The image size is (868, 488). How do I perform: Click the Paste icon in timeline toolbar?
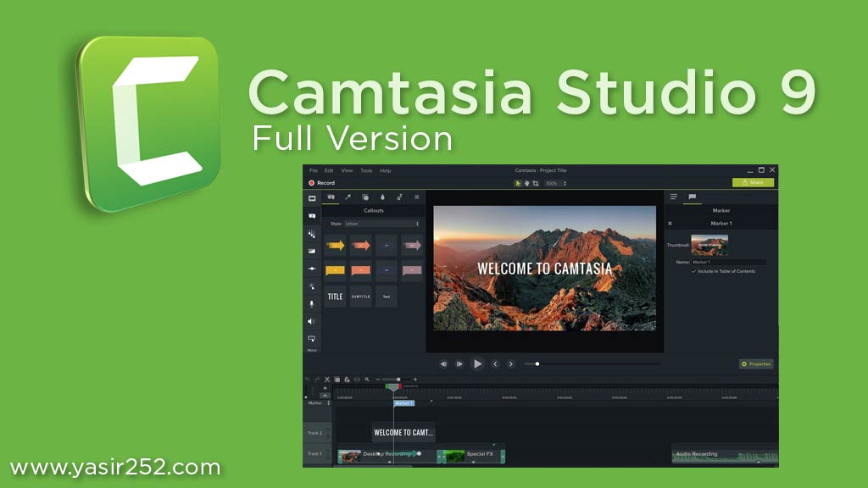(347, 380)
